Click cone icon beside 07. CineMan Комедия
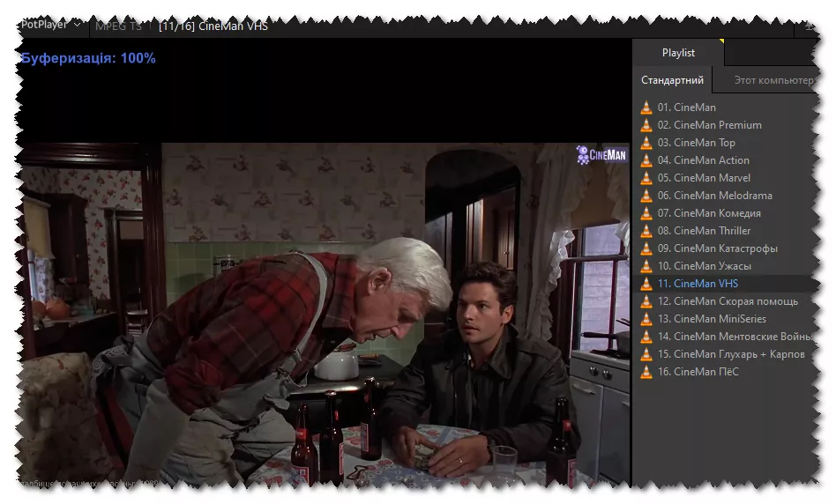This screenshot has height=504, width=836. [x=646, y=212]
